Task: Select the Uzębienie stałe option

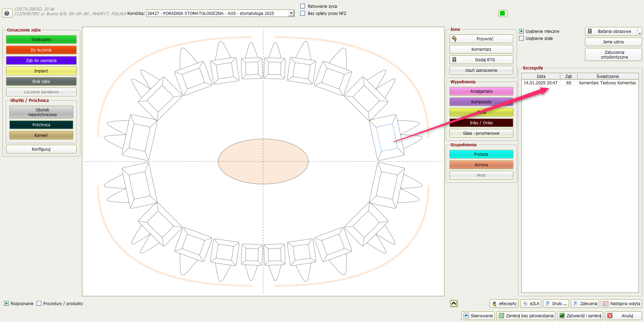Action: (x=522, y=39)
